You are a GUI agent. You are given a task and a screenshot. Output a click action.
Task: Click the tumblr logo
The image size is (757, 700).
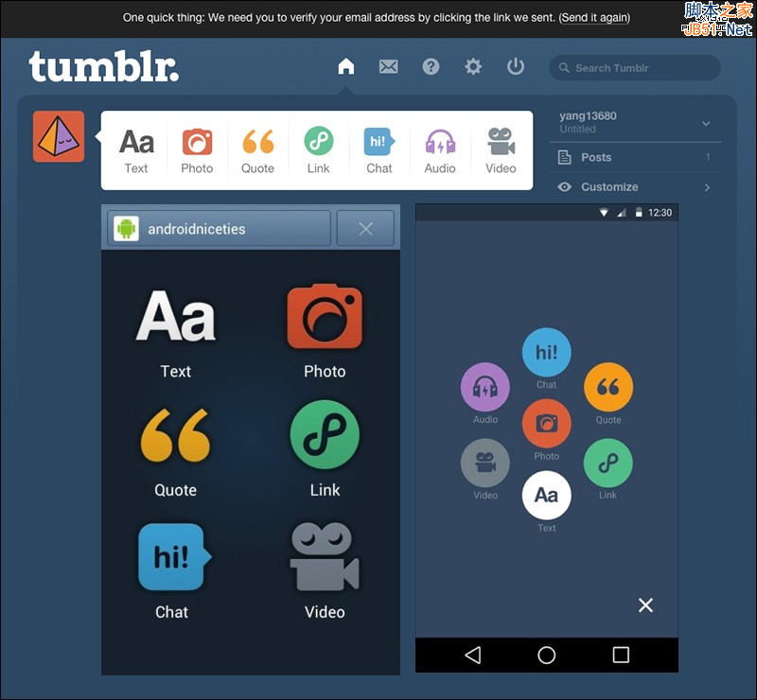coord(103,66)
